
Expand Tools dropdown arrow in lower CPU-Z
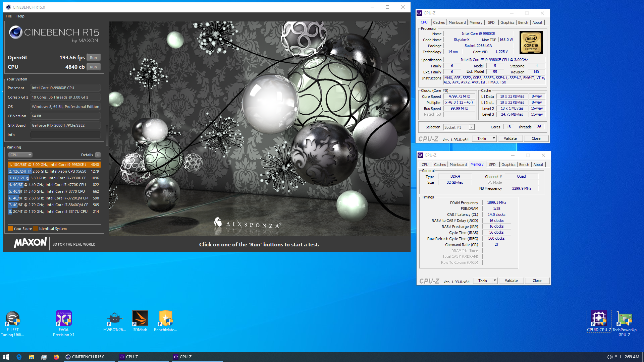pos(495,281)
